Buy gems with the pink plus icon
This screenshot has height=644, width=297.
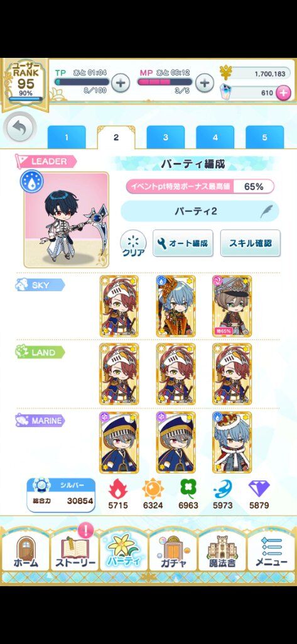point(283,93)
